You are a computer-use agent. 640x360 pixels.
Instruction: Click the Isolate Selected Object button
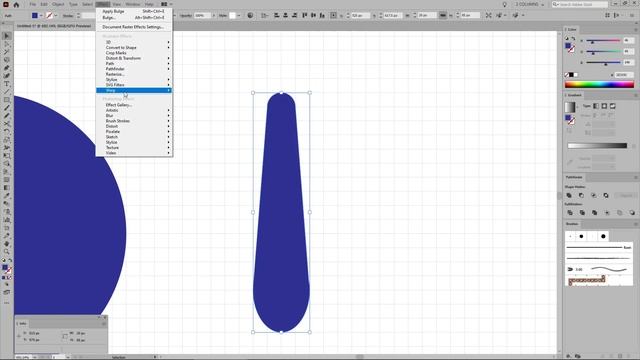pyautogui.click(x=489, y=16)
